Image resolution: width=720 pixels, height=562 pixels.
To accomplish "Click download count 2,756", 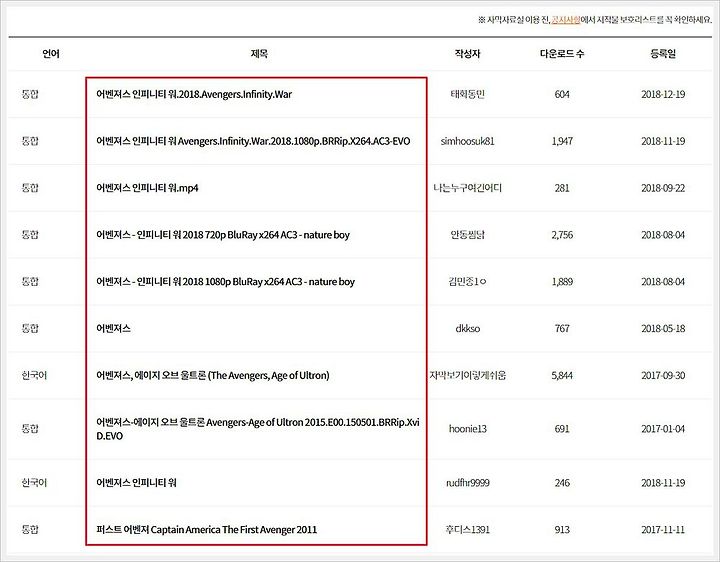I will pyautogui.click(x=562, y=235).
